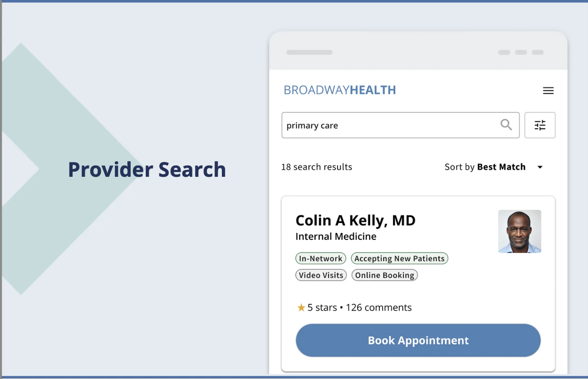Open the hamburger navigation menu
Image resolution: width=588 pixels, height=379 pixels.
[x=548, y=91]
